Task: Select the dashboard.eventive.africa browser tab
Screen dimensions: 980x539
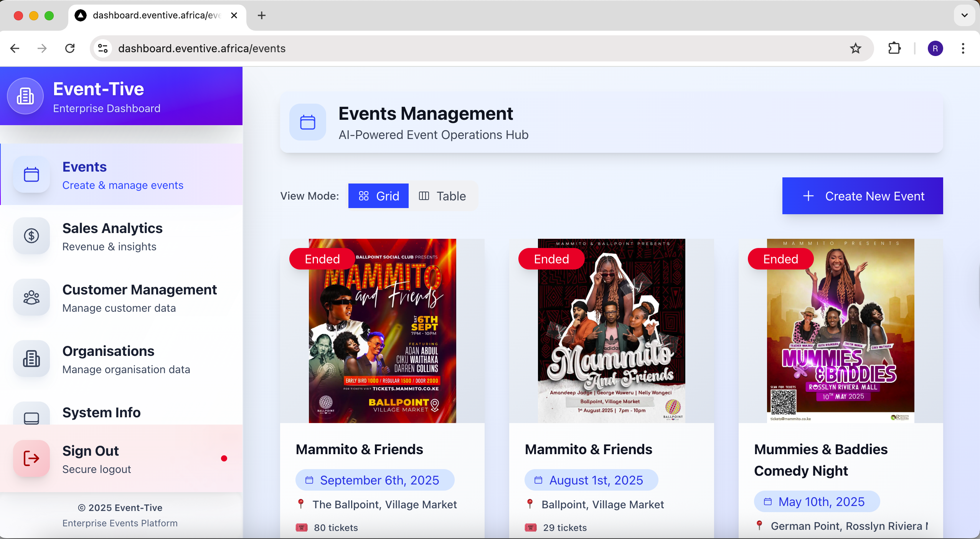Action: (150, 15)
